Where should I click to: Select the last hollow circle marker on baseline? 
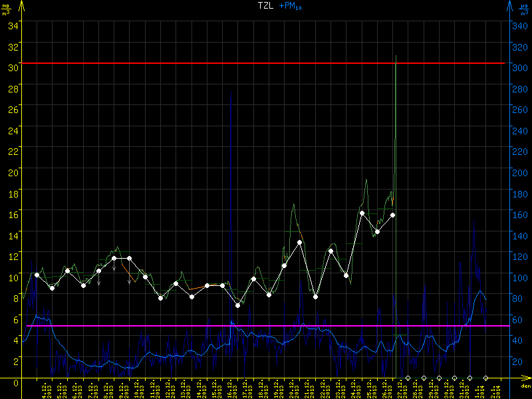[x=485, y=378]
